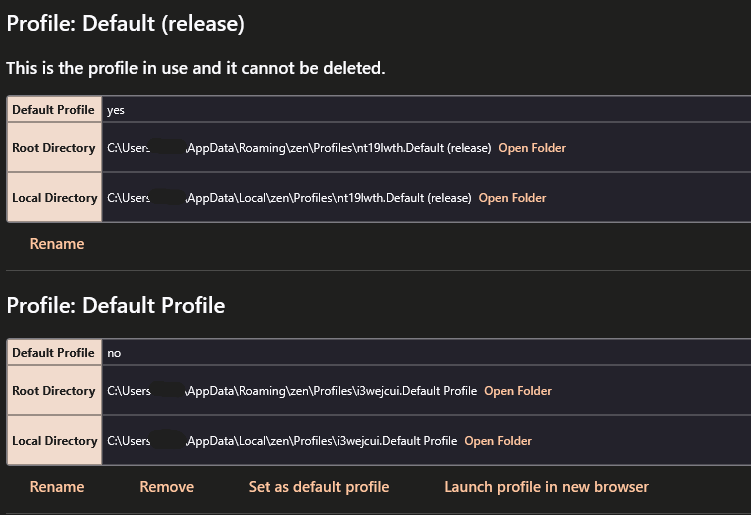Click Root Directory label in first profile table

[54, 148]
